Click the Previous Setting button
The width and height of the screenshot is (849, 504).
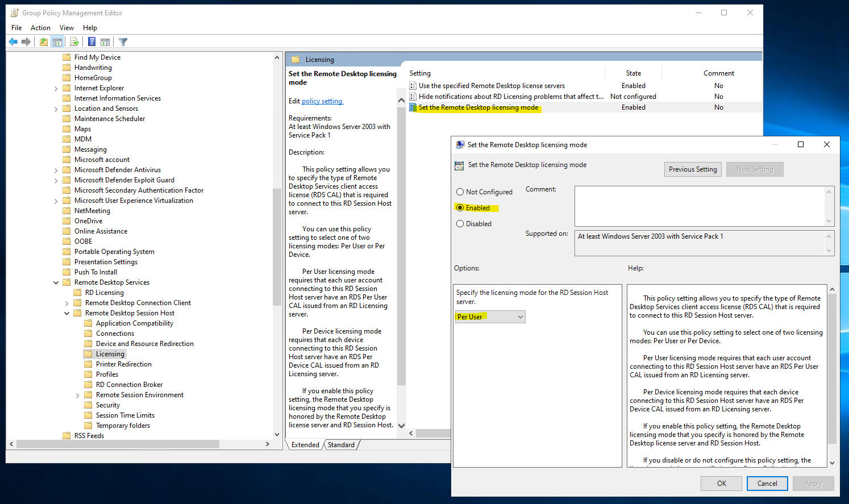tap(693, 169)
